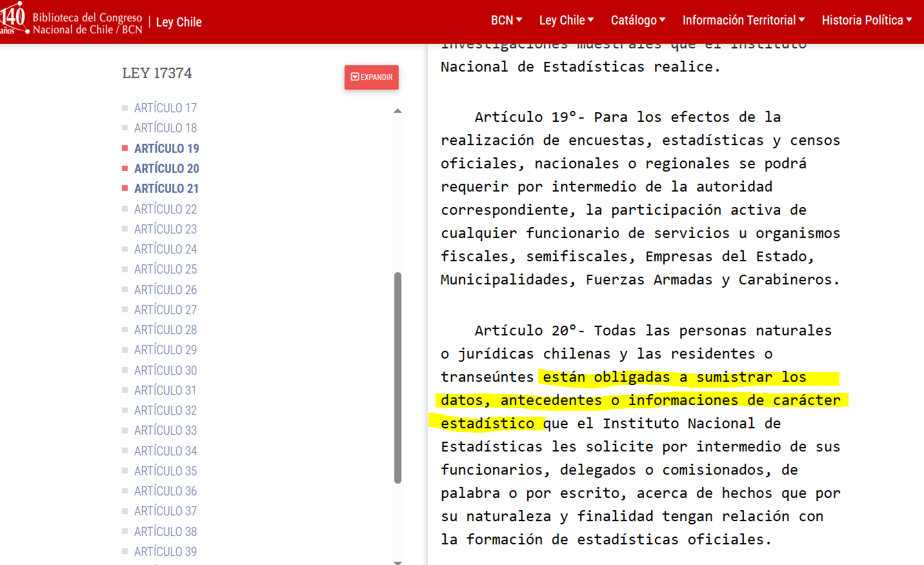This screenshot has width=924, height=565.
Task: Expand the Catálogo menu
Action: click(638, 21)
